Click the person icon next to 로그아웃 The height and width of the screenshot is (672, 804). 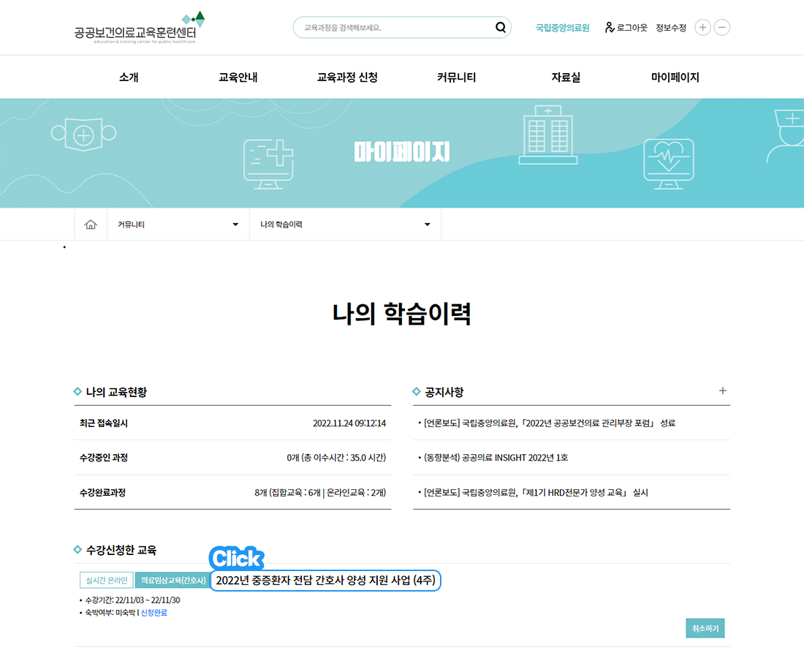[609, 27]
